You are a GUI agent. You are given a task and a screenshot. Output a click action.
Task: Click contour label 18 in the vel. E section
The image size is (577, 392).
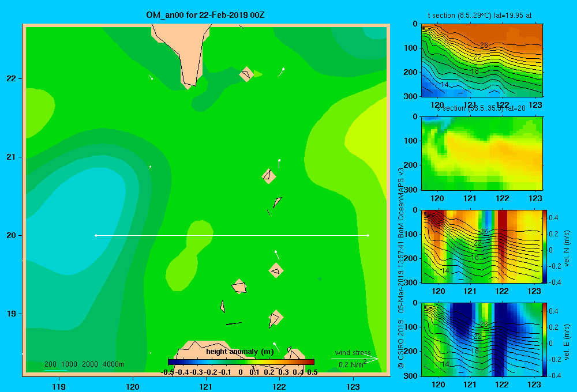tap(475, 350)
